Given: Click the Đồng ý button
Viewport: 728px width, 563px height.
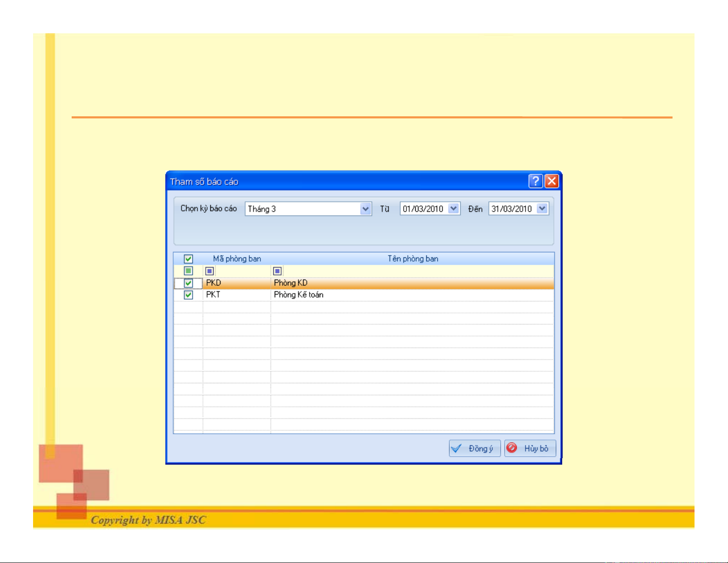Looking at the screenshot, I should pos(474,449).
